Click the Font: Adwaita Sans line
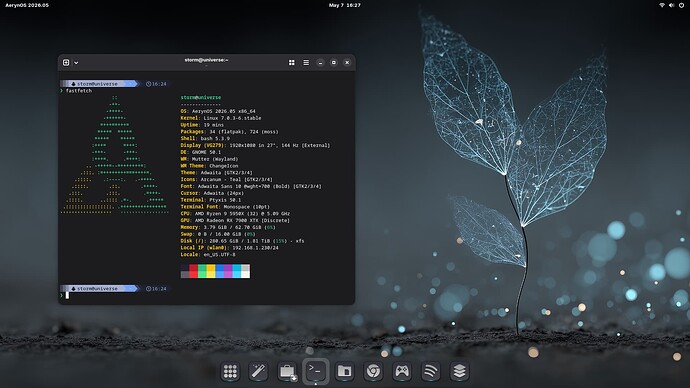The width and height of the screenshot is (690, 388). point(251,186)
